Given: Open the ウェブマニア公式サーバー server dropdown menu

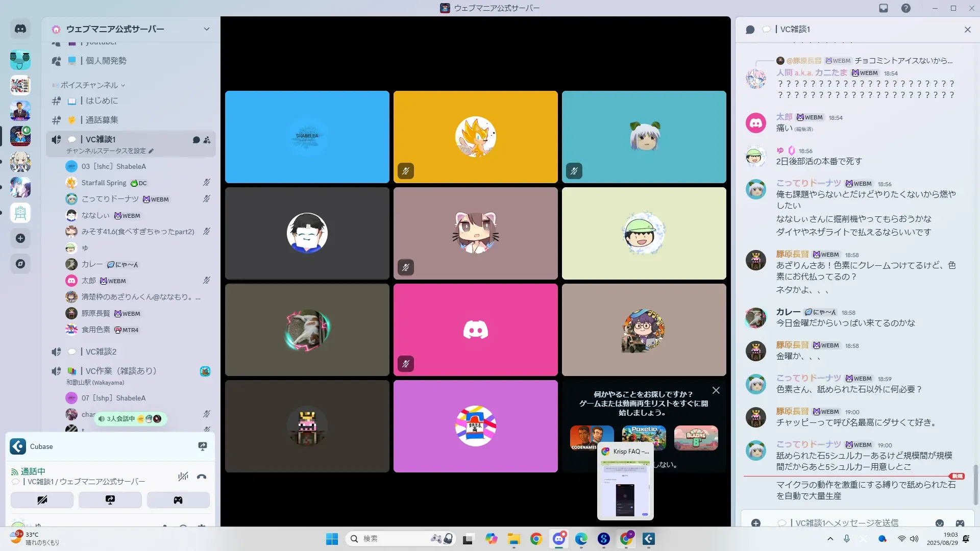Looking at the screenshot, I should (206, 29).
